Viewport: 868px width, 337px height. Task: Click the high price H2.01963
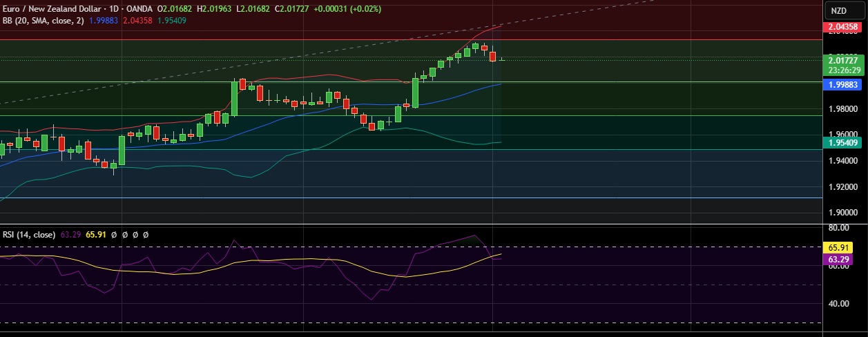(x=215, y=9)
